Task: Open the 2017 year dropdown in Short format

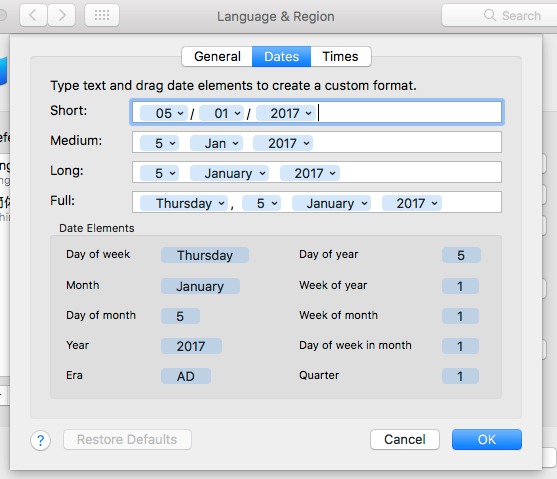Action: [286, 113]
